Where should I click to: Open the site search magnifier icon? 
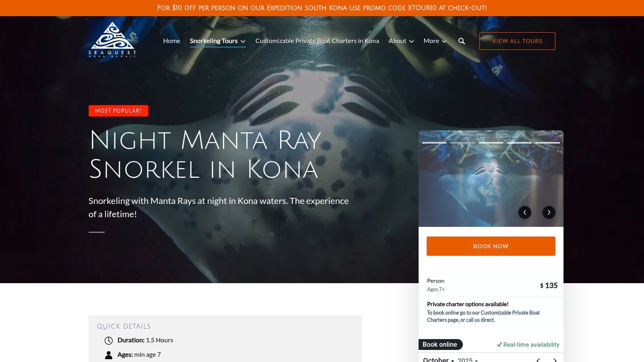click(x=462, y=41)
